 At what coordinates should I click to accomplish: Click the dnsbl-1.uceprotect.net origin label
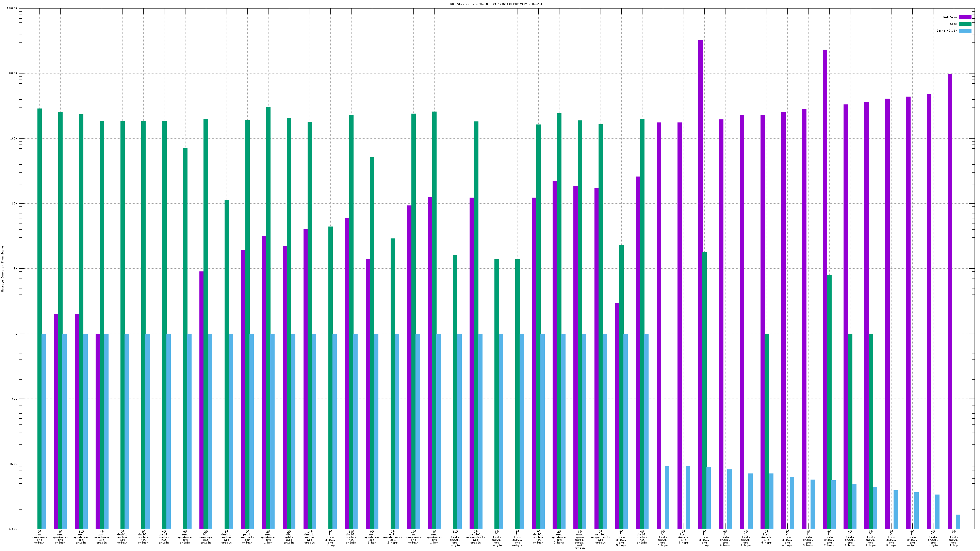tap(600, 537)
